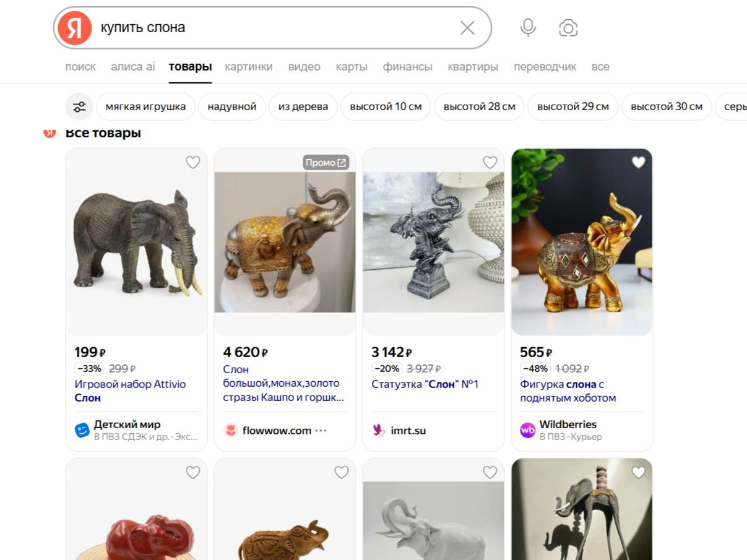Clear the search query with X
The image size is (747, 560).
(x=467, y=28)
